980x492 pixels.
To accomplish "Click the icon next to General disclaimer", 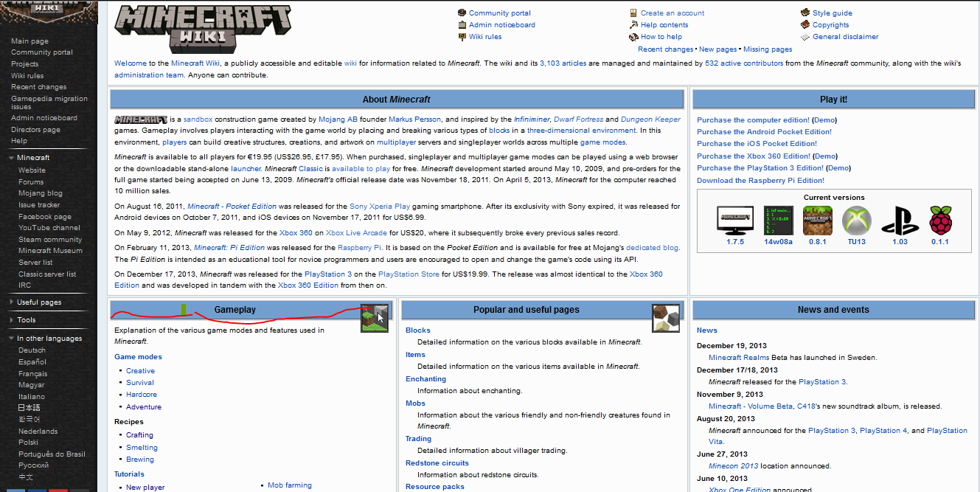I will click(806, 36).
